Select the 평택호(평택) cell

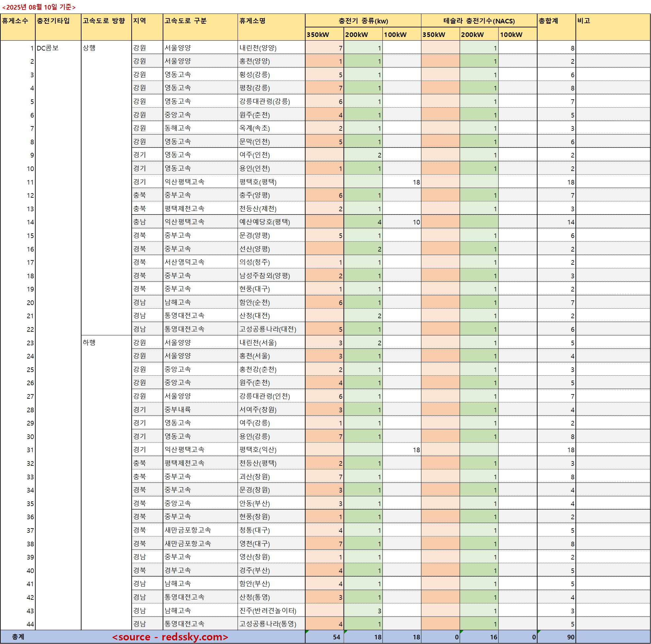(258, 182)
